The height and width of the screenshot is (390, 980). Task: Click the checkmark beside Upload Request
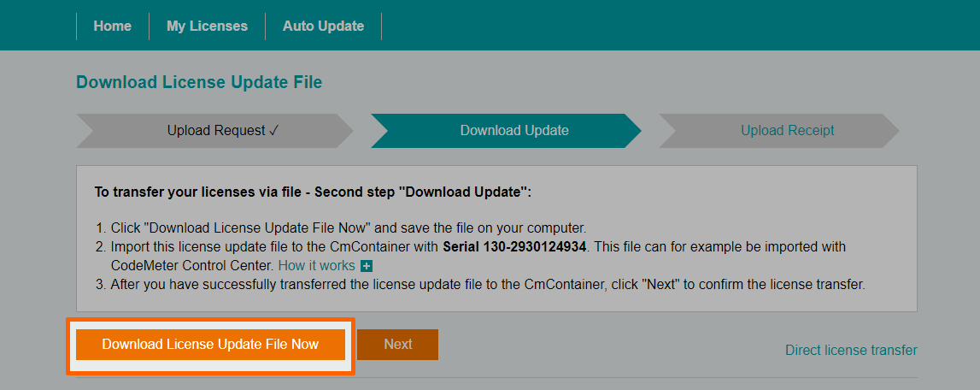pos(273,131)
